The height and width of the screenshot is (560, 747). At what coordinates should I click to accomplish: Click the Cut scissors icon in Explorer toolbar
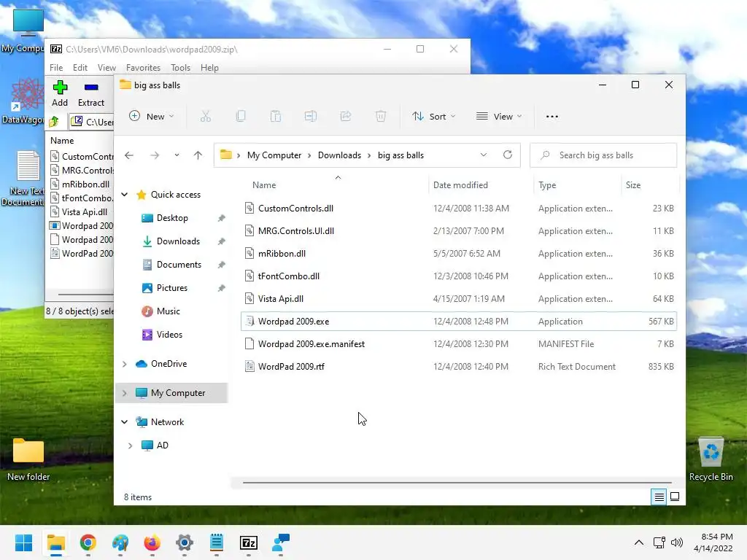(x=205, y=116)
